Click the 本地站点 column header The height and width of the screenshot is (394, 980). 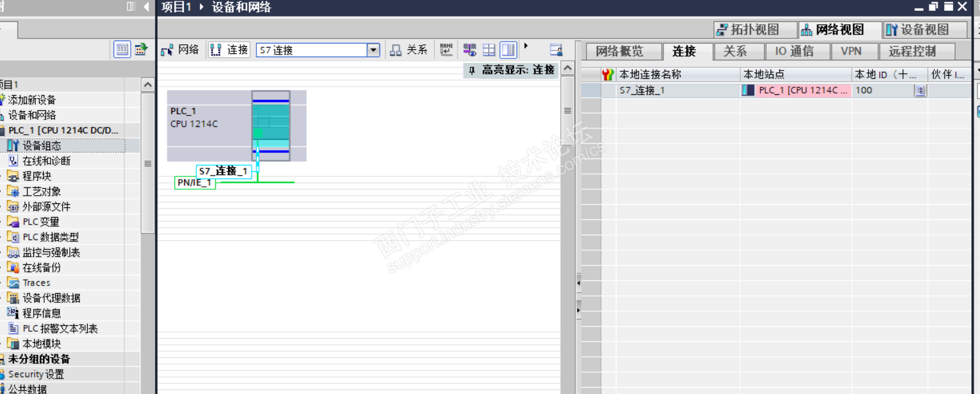796,74
